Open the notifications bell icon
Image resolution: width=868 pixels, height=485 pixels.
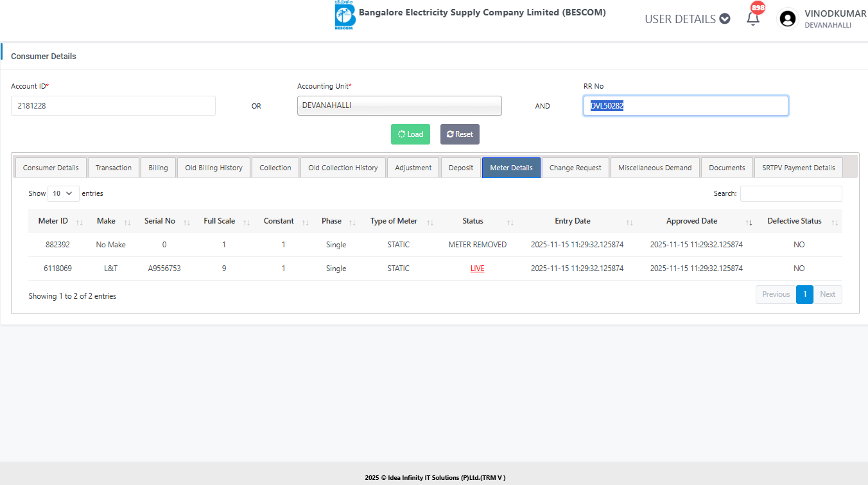click(753, 19)
